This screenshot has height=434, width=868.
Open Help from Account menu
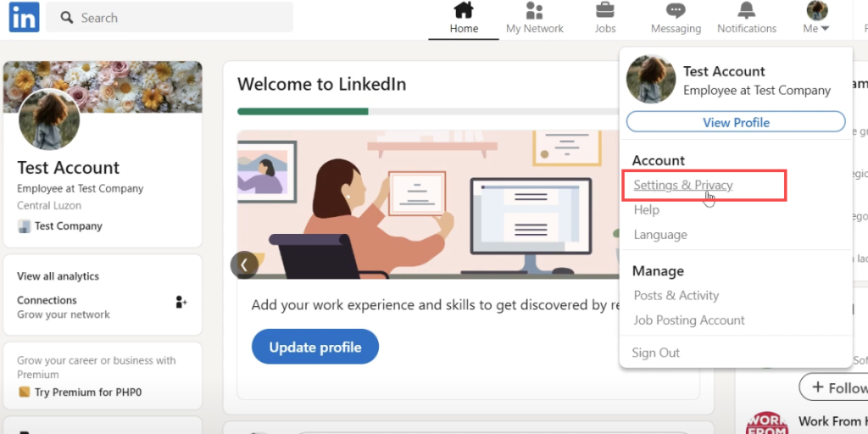click(647, 210)
